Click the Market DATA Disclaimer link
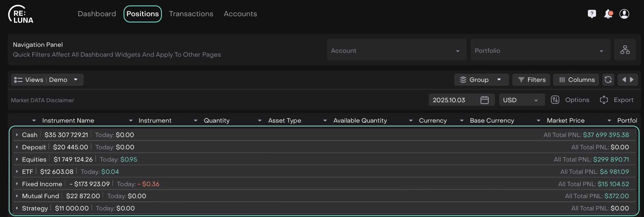 [x=43, y=100]
